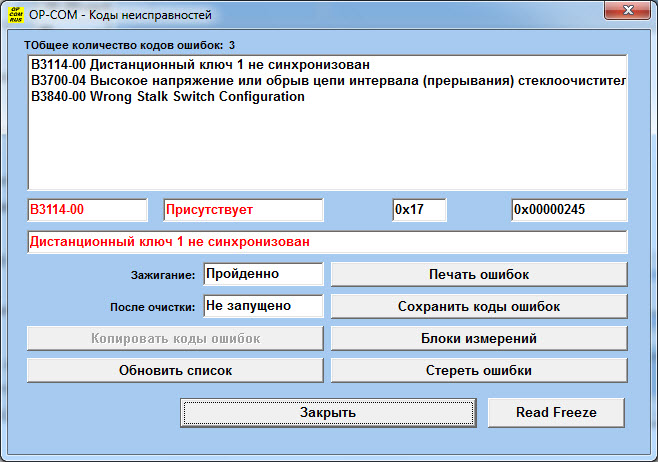The height and width of the screenshot is (462, 658).
Task: Click the Сохранить коды ошибок button
Action: coord(479,306)
